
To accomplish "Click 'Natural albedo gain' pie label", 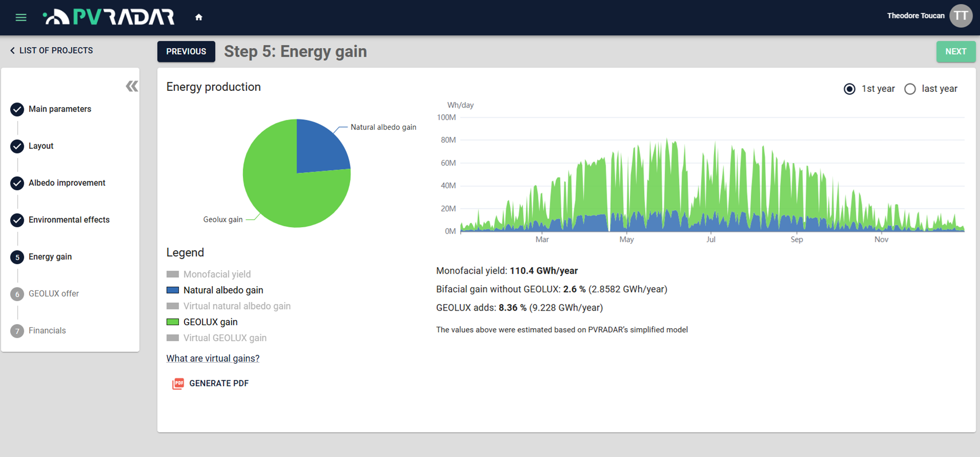I will pyautogui.click(x=383, y=127).
